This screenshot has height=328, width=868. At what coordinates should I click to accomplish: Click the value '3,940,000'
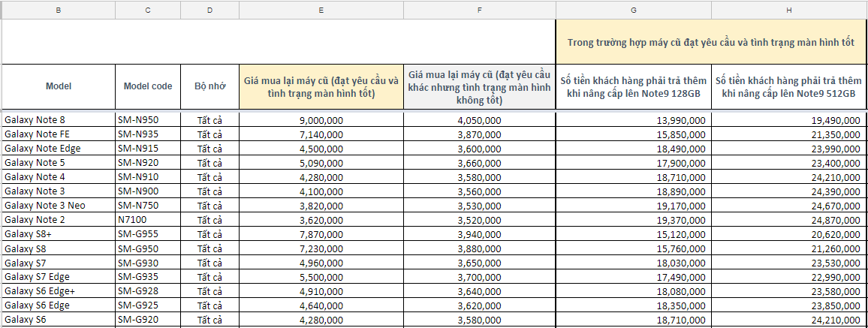[479, 234]
